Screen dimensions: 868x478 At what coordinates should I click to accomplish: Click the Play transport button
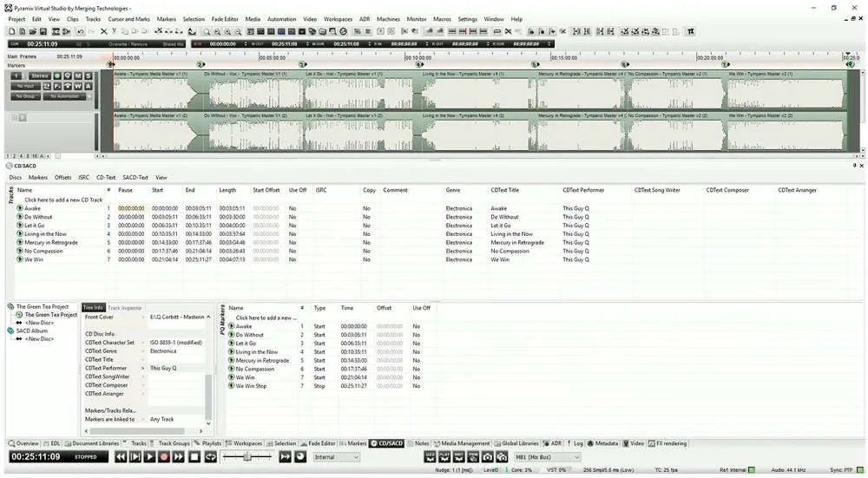coord(149,457)
